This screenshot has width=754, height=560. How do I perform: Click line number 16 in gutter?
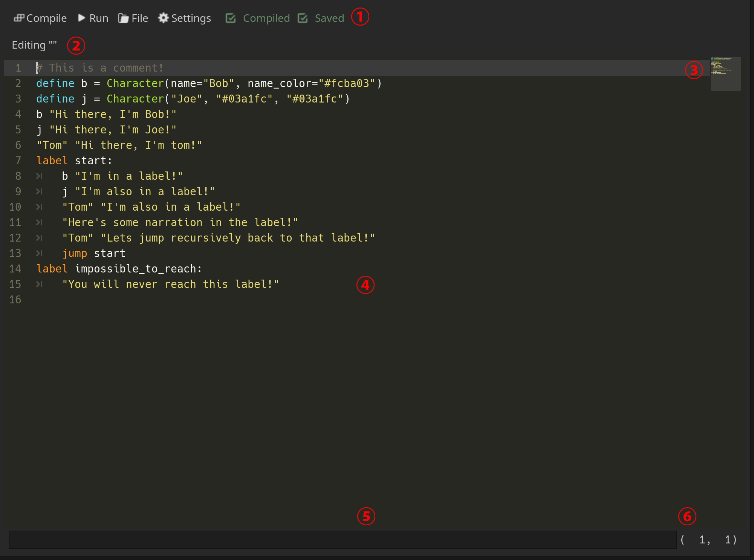click(x=15, y=300)
